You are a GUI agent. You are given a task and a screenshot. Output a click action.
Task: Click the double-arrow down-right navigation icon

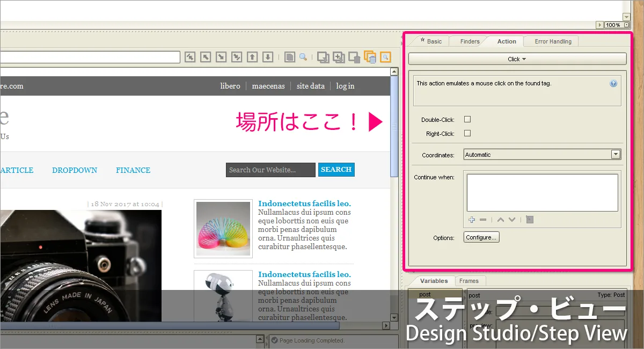click(x=237, y=57)
